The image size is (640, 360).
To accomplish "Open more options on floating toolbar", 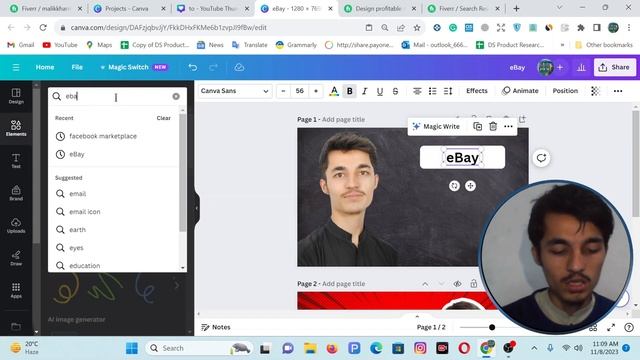I will 508,127.
